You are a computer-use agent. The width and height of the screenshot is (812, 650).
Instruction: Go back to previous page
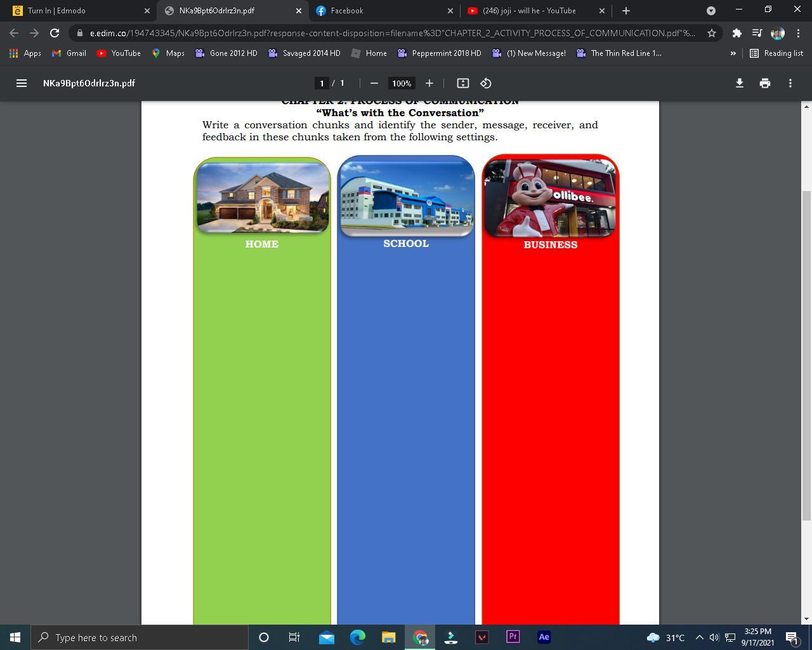tap(14, 33)
